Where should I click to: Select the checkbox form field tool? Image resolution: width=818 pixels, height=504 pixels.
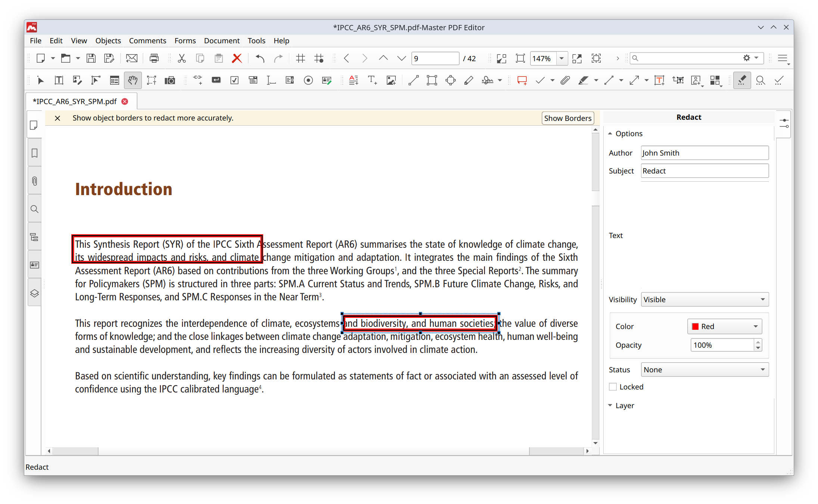pos(234,80)
